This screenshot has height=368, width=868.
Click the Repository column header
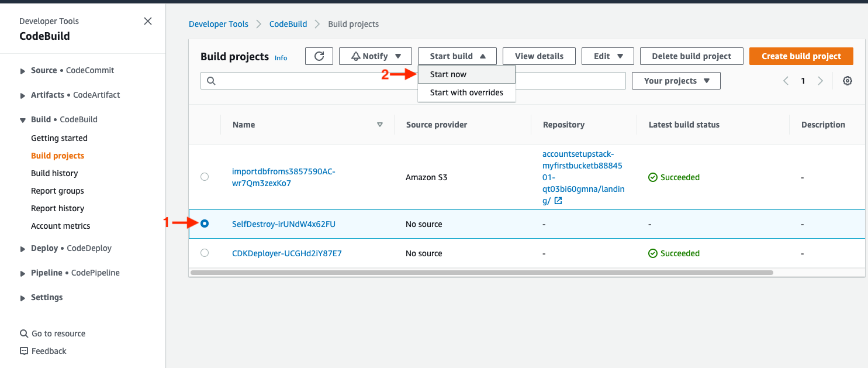click(563, 125)
